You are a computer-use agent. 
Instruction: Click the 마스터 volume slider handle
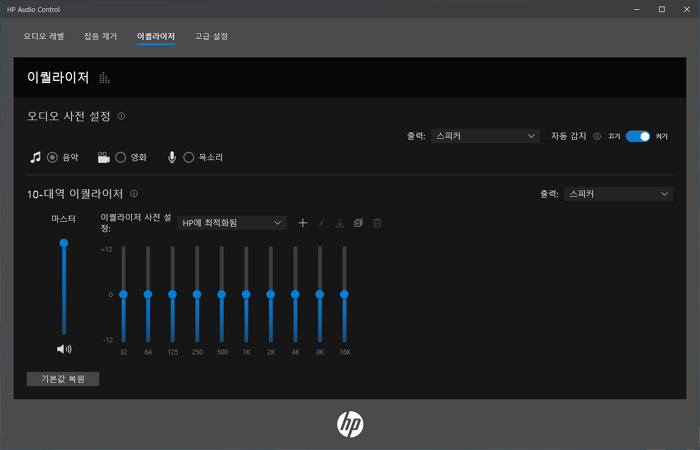64,243
